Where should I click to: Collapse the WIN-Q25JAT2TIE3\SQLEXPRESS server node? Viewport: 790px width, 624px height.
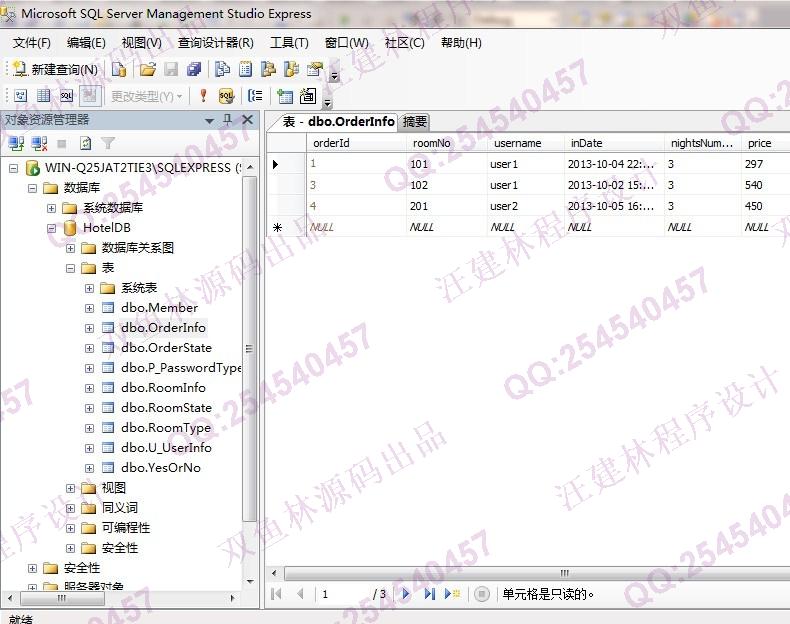(x=14, y=168)
